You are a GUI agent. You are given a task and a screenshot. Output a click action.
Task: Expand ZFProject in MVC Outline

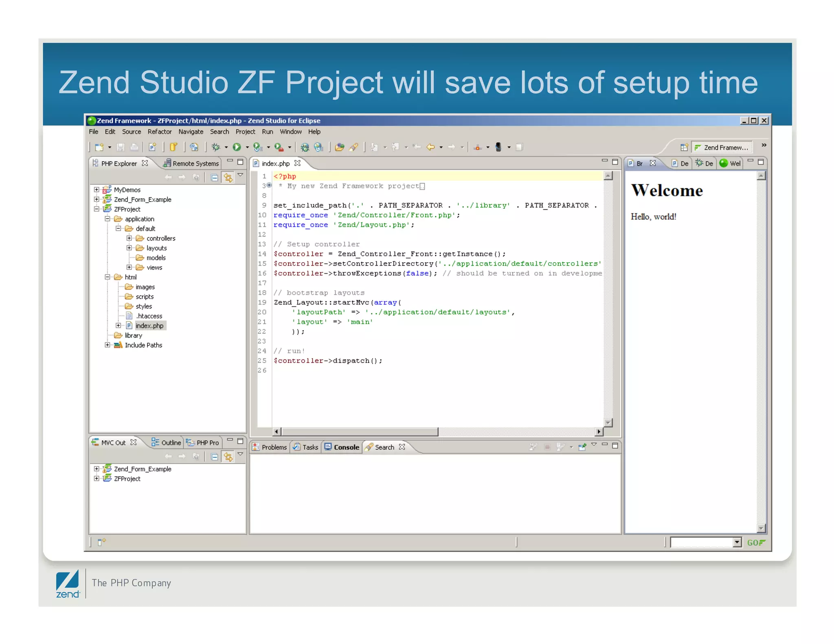click(x=97, y=478)
